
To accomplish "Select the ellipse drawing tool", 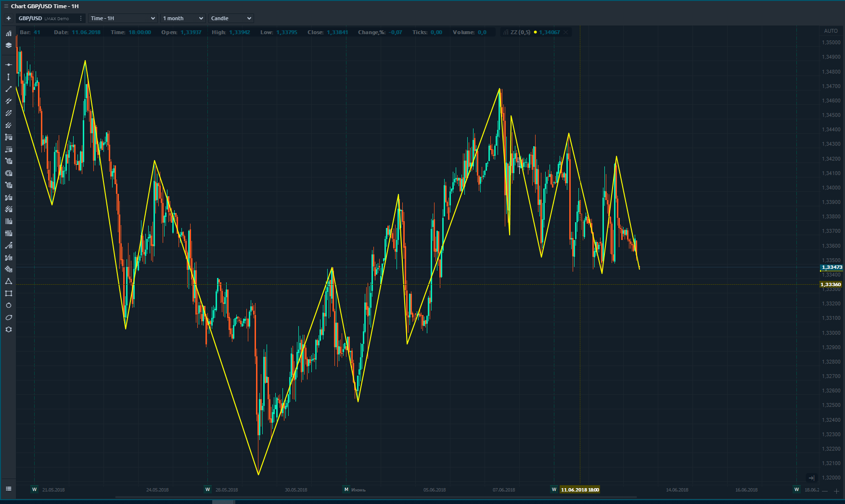I will (x=8, y=317).
